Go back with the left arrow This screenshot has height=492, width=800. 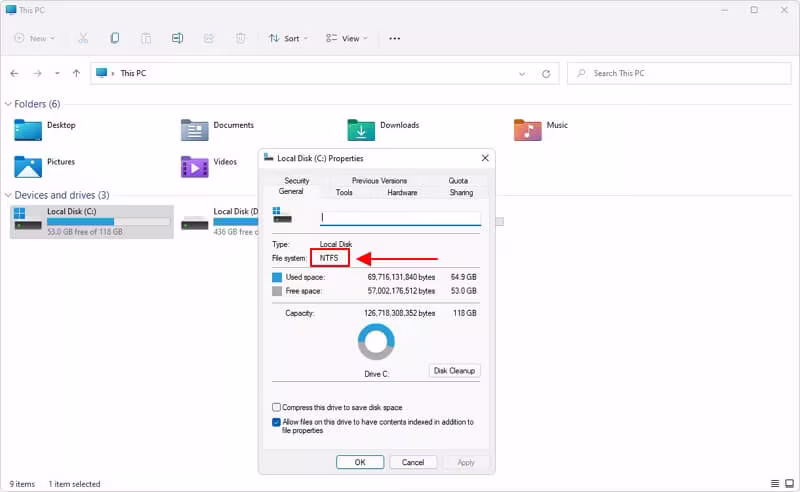tap(14, 73)
